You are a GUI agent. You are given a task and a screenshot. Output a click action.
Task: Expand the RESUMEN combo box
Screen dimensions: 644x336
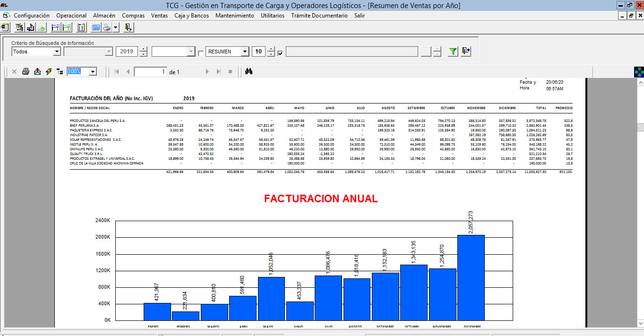pyautogui.click(x=245, y=52)
